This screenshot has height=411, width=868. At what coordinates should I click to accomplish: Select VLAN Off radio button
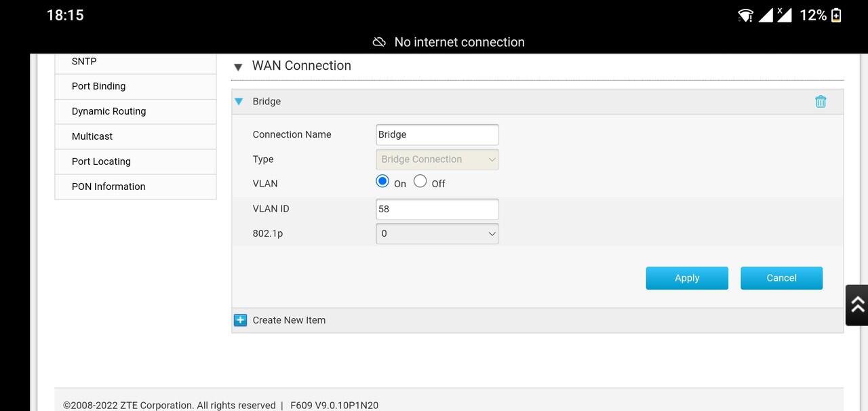[x=420, y=181]
